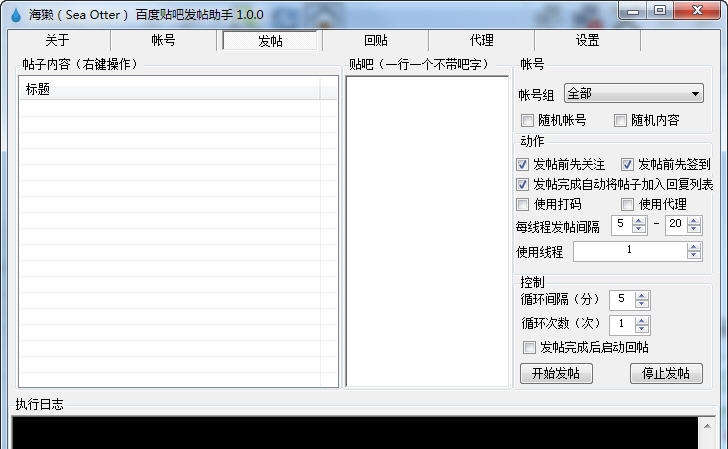Open the 关于 tab
Viewport: 728px width, 449px height.
coord(58,40)
